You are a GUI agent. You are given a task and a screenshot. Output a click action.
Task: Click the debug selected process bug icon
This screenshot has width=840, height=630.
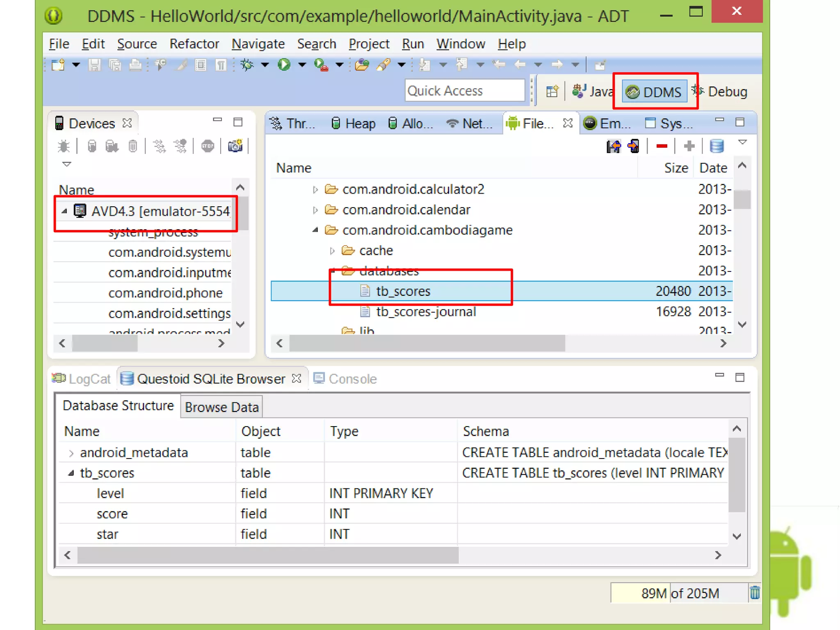coord(64,146)
